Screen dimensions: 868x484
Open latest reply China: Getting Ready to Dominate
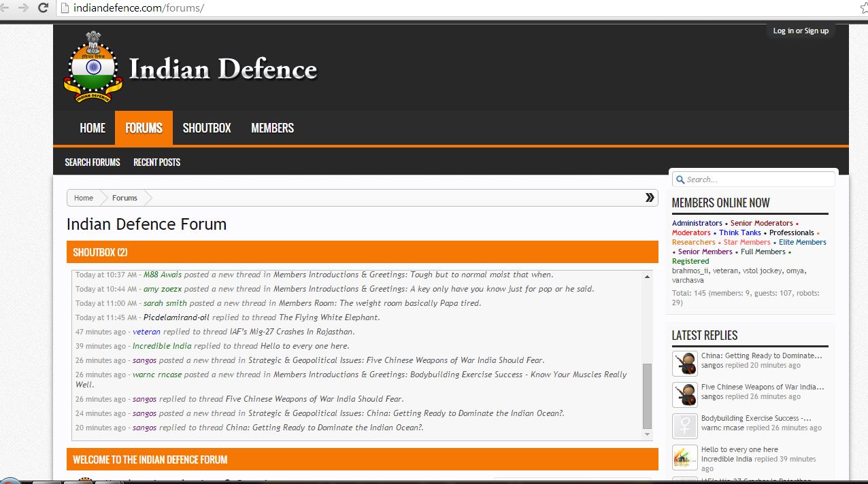point(762,356)
